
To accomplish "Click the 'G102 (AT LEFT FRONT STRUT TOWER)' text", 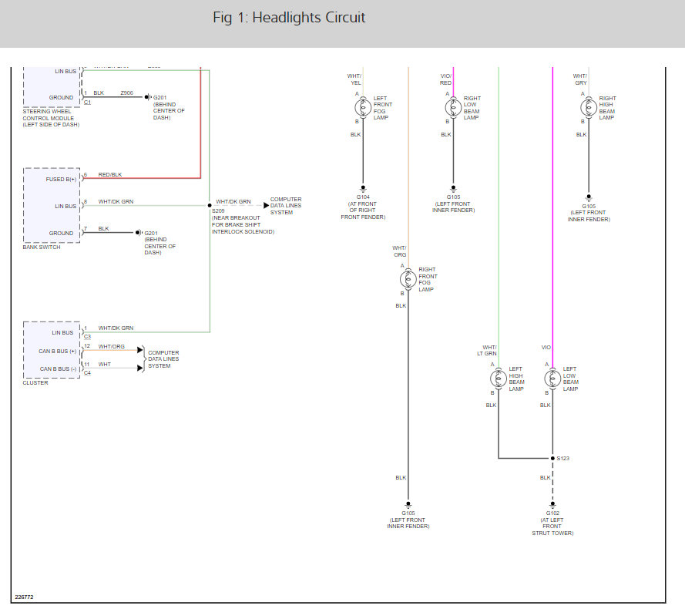I will click(x=552, y=523).
